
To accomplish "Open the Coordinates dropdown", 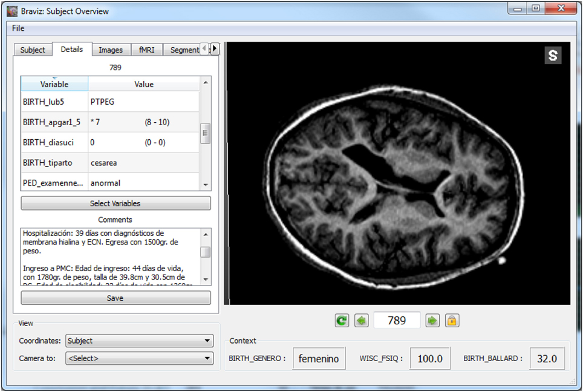I will (x=140, y=341).
